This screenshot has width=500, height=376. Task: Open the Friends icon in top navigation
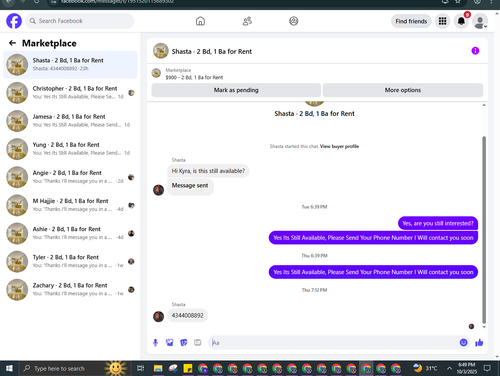pos(247,21)
